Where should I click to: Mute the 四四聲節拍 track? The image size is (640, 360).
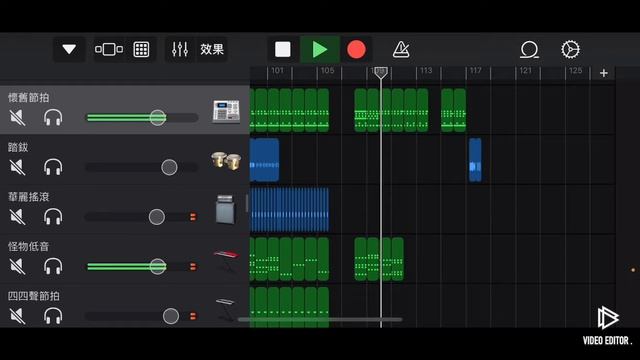click(17, 316)
